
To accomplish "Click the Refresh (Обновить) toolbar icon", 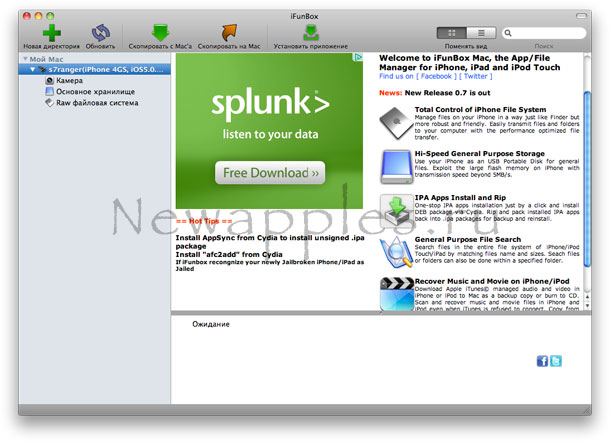I will pos(101,33).
